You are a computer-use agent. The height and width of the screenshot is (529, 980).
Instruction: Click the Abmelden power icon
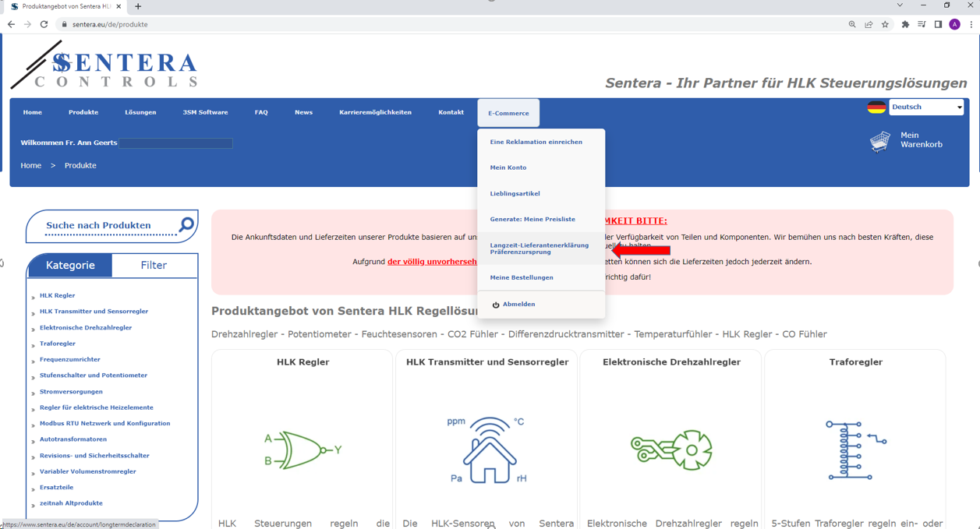(x=496, y=305)
